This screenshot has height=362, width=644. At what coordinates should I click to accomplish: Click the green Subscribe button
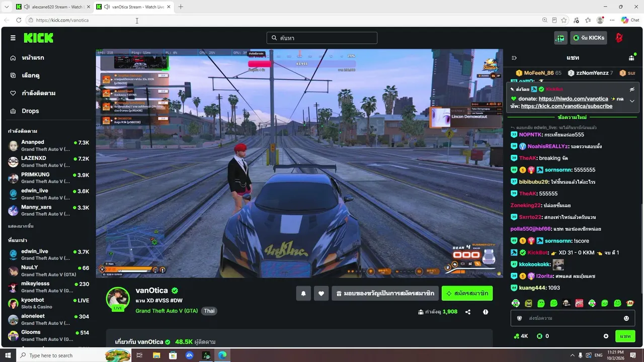[x=467, y=293]
